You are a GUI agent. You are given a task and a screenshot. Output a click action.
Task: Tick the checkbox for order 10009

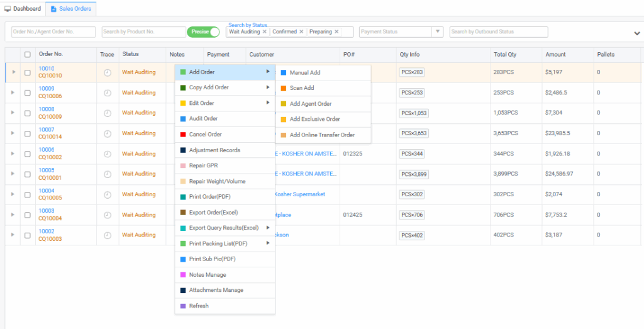click(27, 92)
